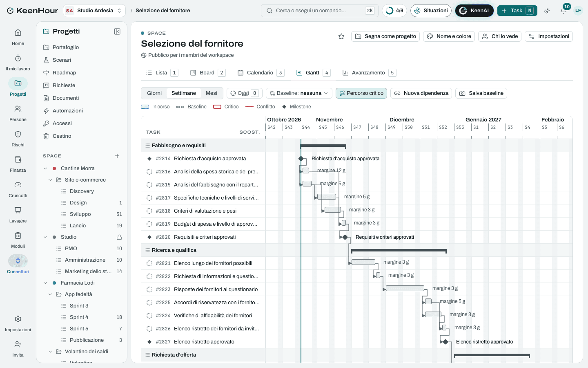Open the Baseline: nessuna dropdown

(299, 93)
